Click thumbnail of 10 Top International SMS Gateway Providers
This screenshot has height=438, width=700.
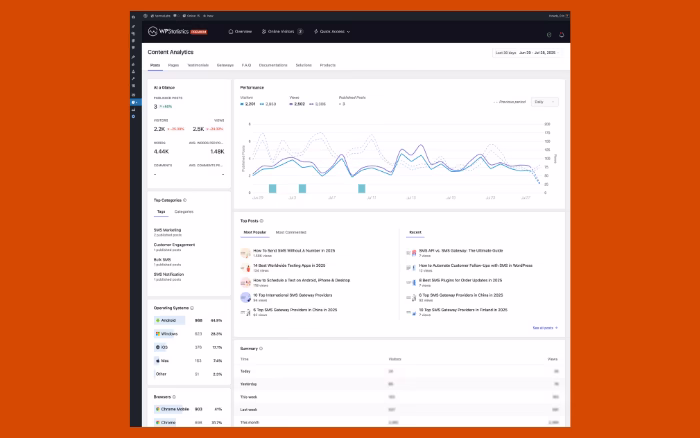coord(245,297)
